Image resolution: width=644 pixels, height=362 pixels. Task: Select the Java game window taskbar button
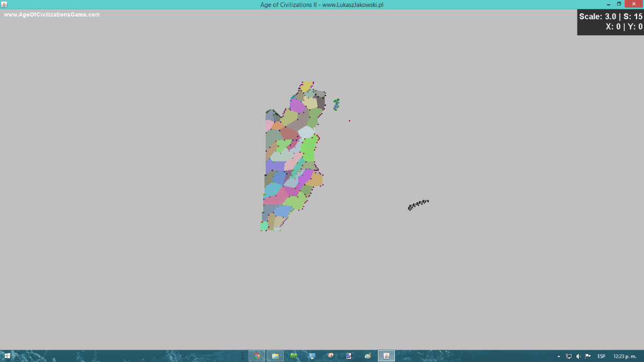386,356
